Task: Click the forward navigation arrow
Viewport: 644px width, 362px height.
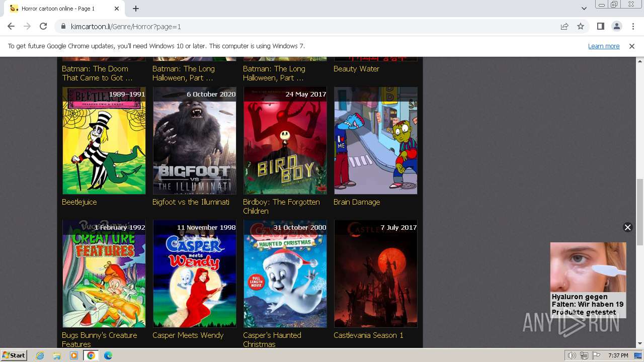Action: pyautogui.click(x=27, y=26)
